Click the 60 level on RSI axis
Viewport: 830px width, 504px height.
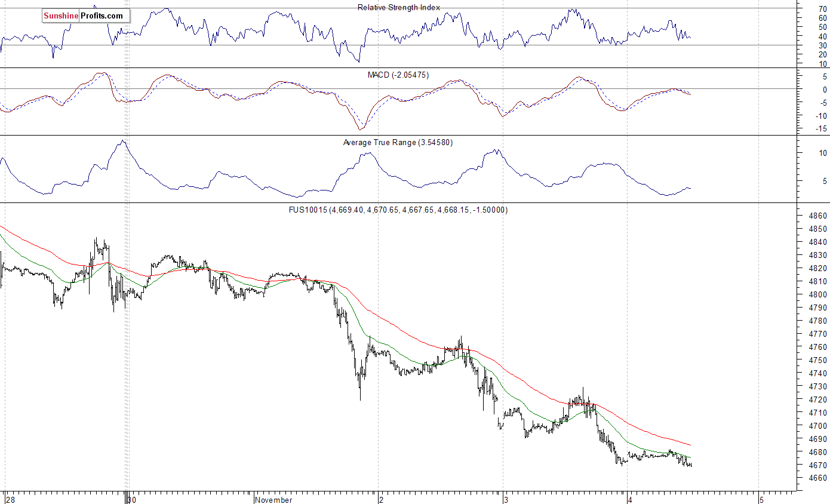(822, 18)
